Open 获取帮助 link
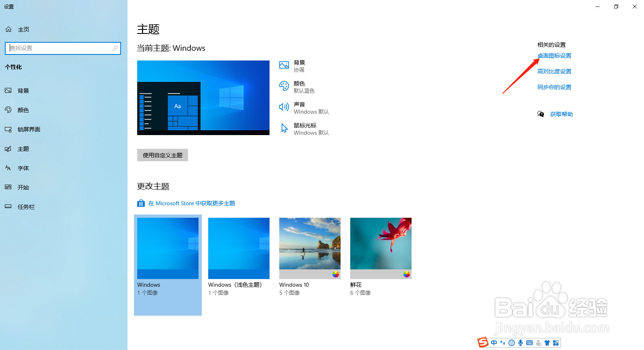This screenshot has height=350, width=644. click(562, 114)
